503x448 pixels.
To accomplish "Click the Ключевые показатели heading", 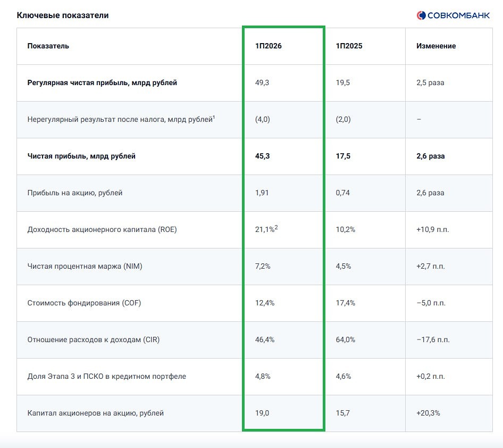I will tap(63, 15).
